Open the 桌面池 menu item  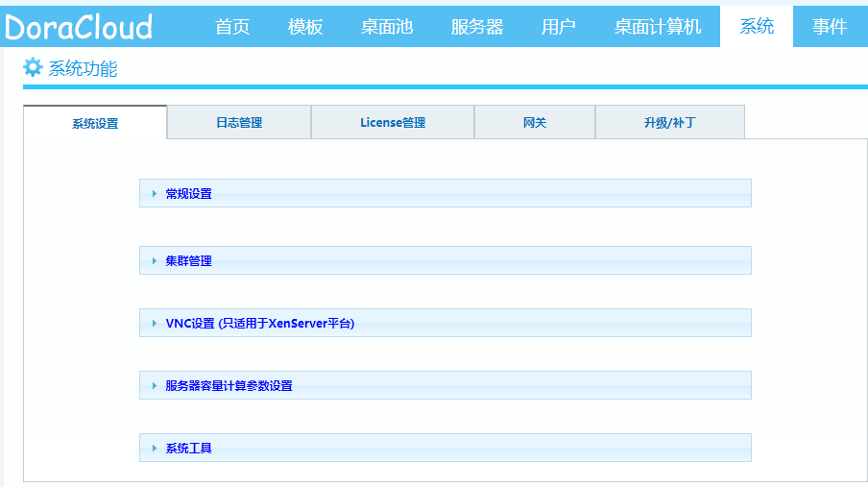pyautogui.click(x=387, y=27)
